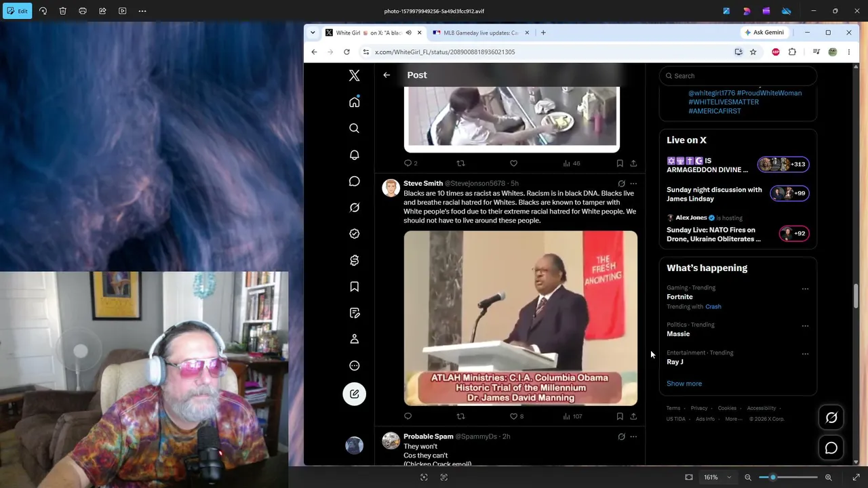Open account switcher avatar in X sidebar
The image size is (868, 488).
[x=354, y=445]
